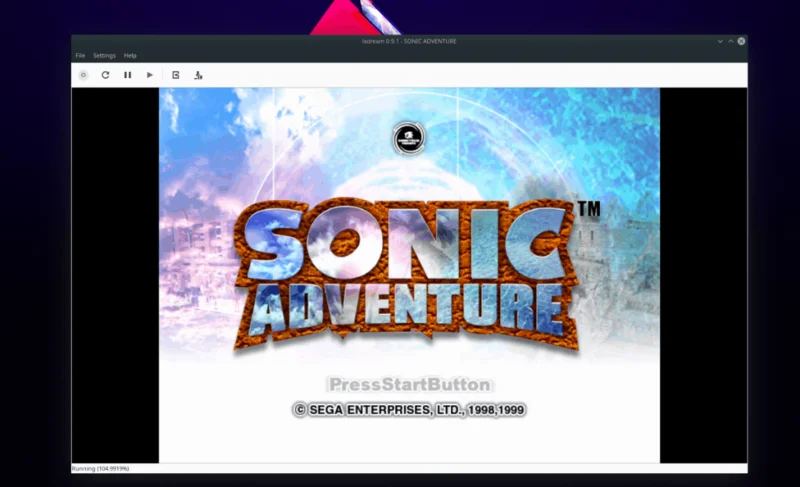Image resolution: width=800 pixels, height=487 pixels.
Task: Open the File menu
Action: 80,55
